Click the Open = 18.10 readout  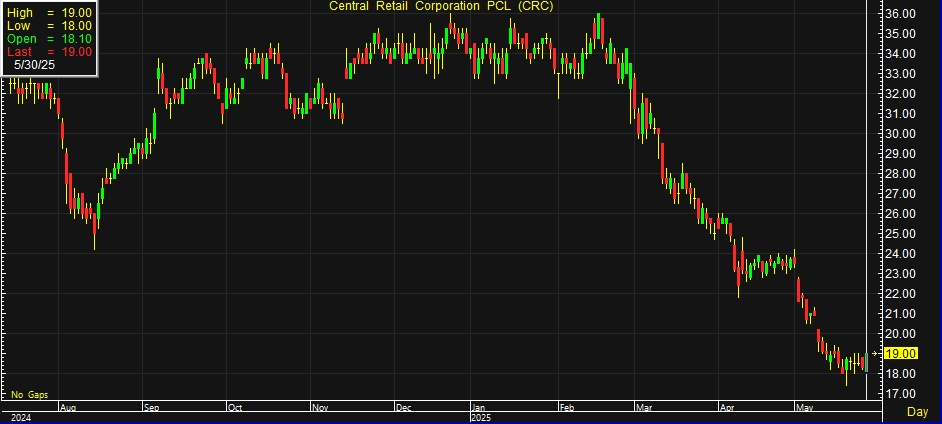tap(49, 39)
